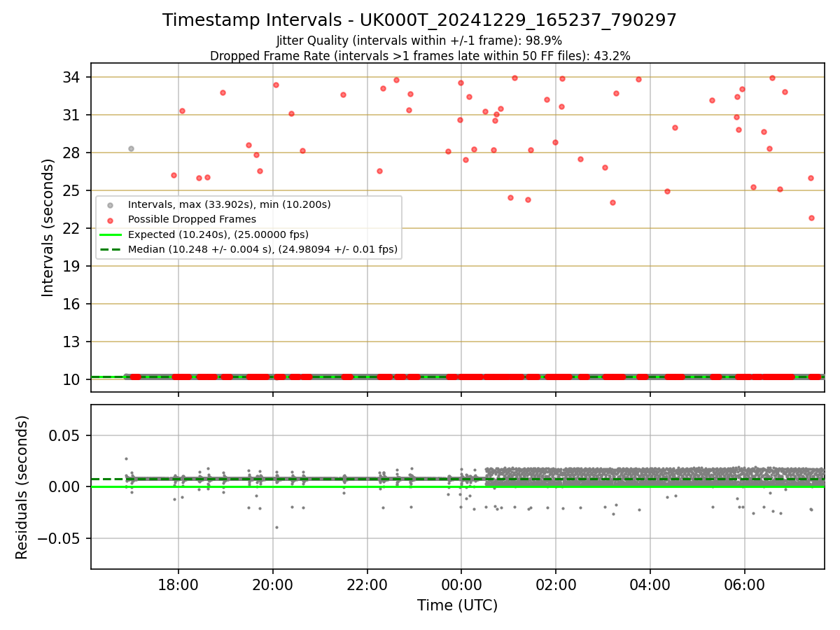Click y-axis tick label '31'

73,115
